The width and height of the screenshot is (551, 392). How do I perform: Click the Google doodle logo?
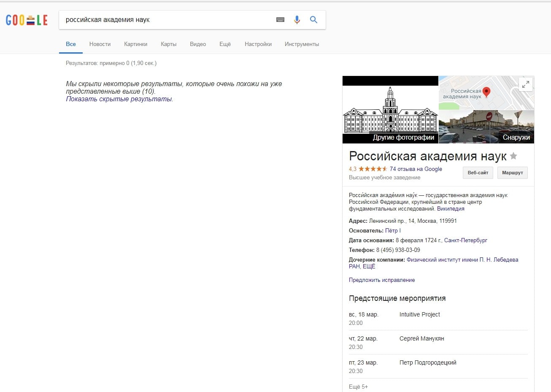[27, 20]
